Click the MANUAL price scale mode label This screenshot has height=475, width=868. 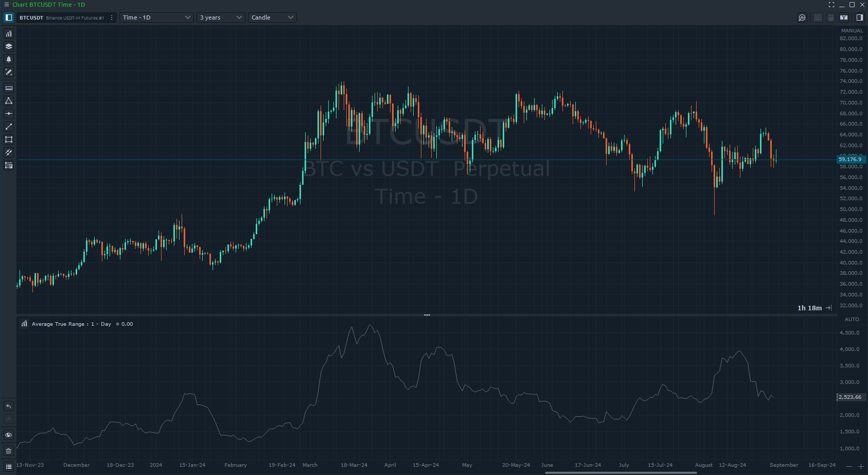point(852,31)
